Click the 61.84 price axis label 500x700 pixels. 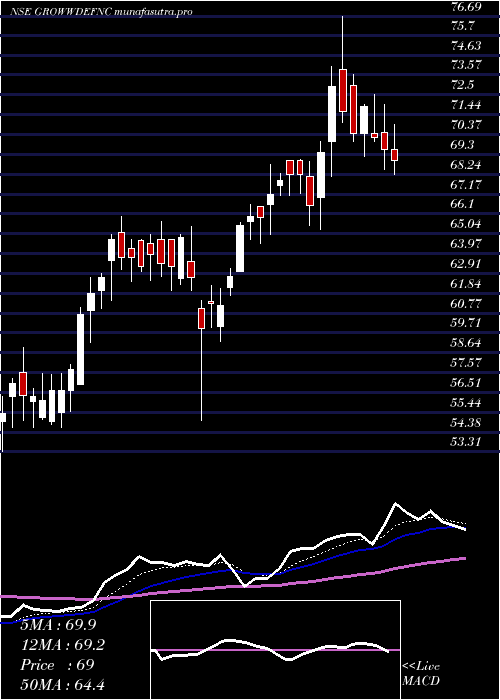tap(467, 283)
